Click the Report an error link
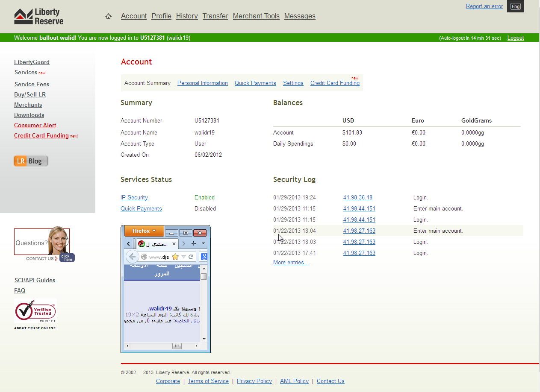The image size is (540, 392). coord(484,6)
